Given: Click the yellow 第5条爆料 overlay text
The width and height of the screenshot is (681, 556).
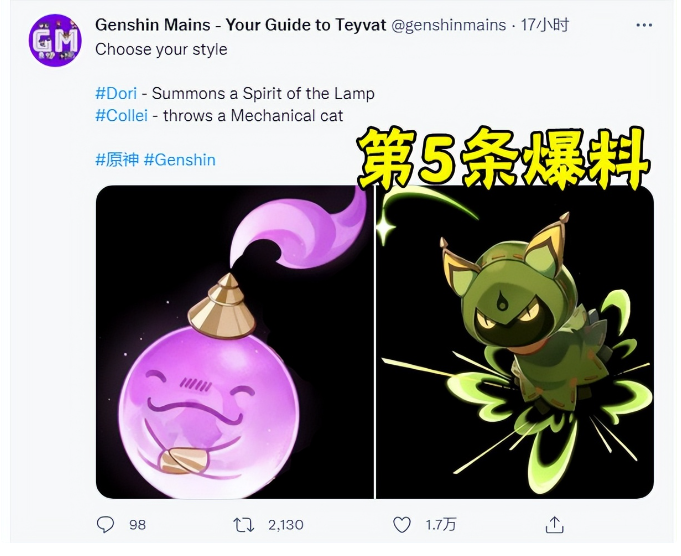Looking at the screenshot, I should pos(503,159).
